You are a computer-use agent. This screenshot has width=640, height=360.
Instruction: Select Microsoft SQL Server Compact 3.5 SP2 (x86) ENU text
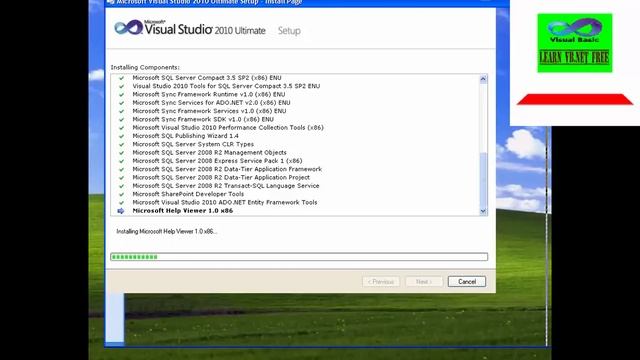[207, 78]
